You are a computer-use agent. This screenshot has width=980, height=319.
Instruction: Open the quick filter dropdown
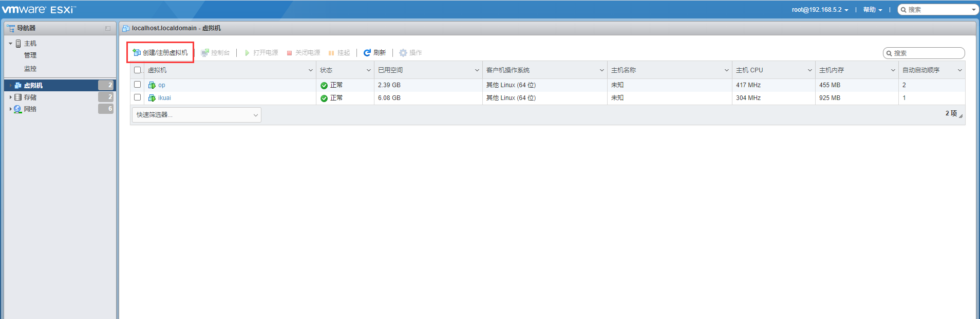coord(196,115)
